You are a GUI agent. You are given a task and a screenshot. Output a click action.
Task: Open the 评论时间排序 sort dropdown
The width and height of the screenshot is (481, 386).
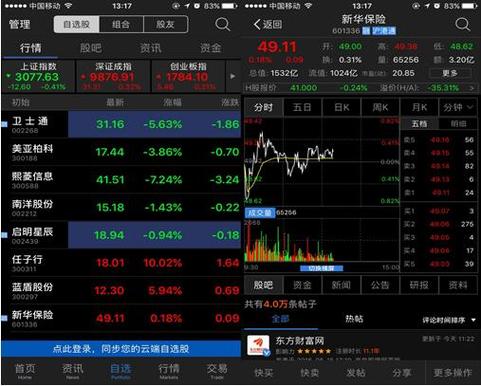point(448,320)
